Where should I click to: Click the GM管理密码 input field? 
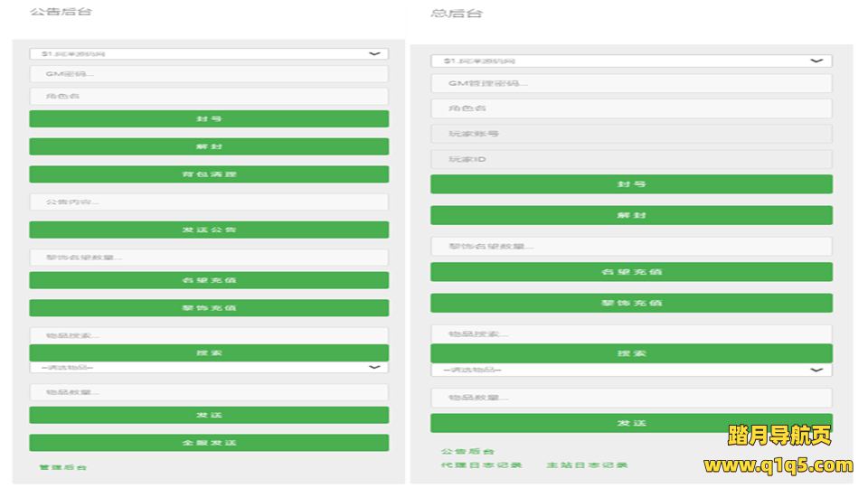[x=630, y=83]
